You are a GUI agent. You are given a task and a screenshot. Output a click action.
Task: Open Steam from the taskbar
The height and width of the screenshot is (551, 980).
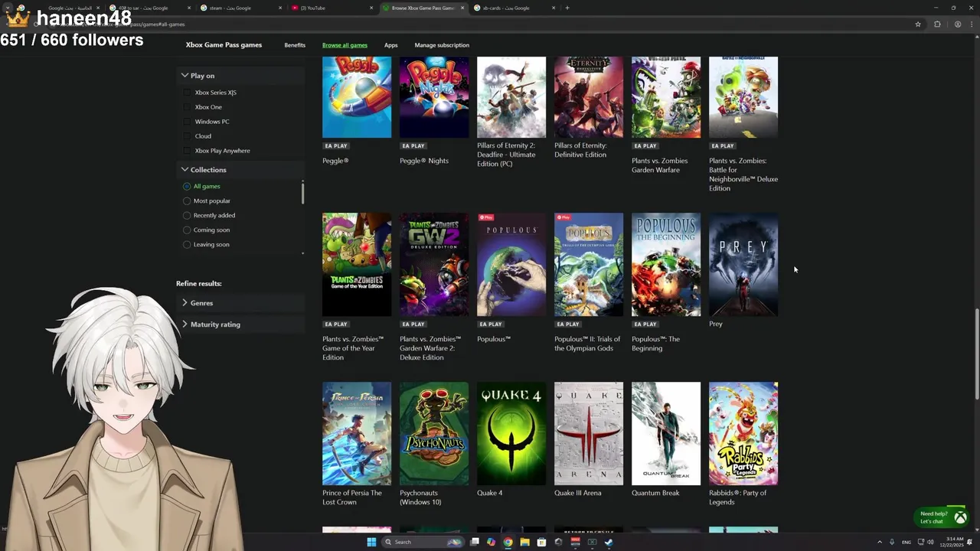(609, 542)
